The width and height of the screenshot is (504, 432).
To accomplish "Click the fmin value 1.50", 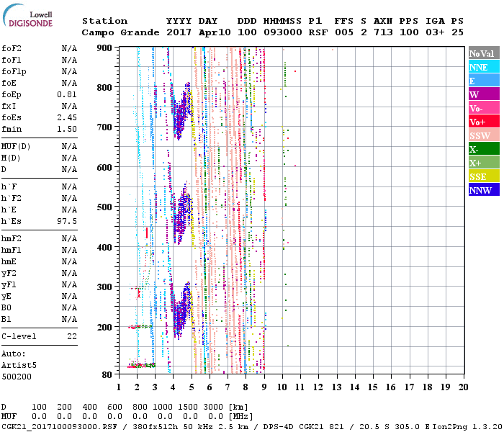I will pos(67,129).
